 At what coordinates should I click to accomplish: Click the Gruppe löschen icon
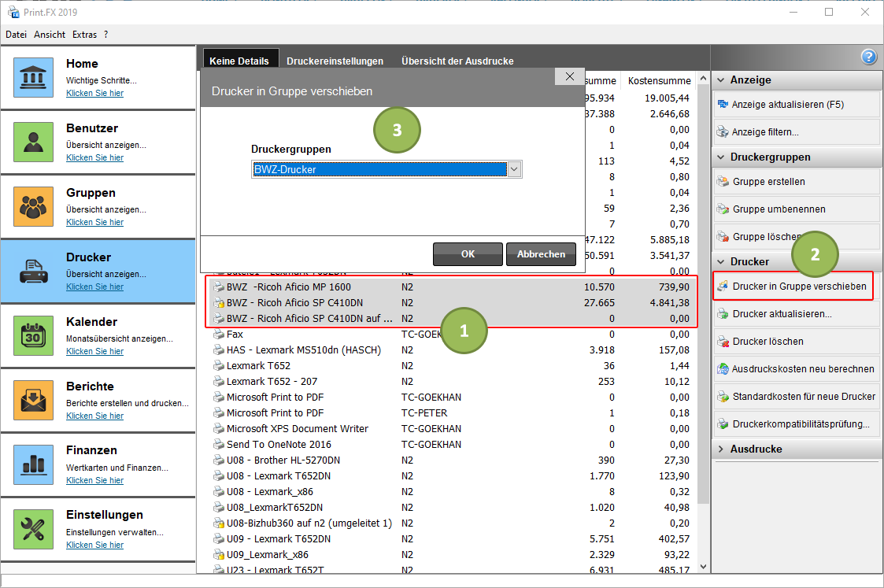tap(723, 237)
